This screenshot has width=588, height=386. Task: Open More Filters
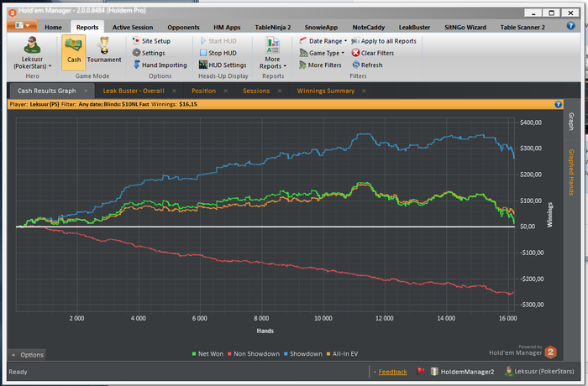click(320, 65)
